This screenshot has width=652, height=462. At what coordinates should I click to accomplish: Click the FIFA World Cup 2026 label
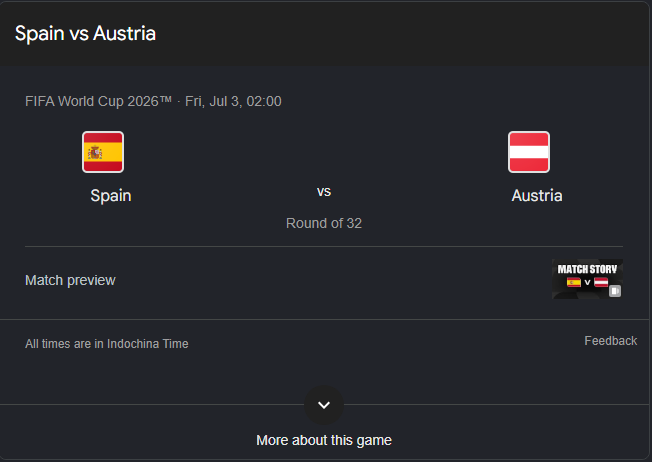point(98,101)
